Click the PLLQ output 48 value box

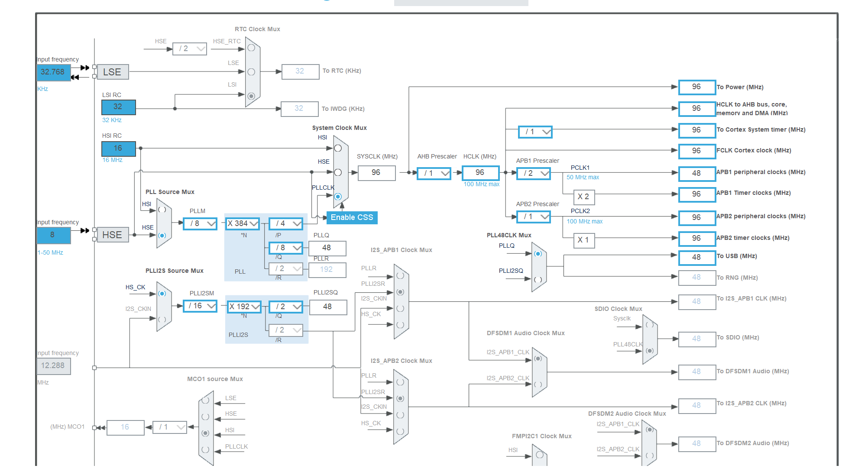point(327,248)
